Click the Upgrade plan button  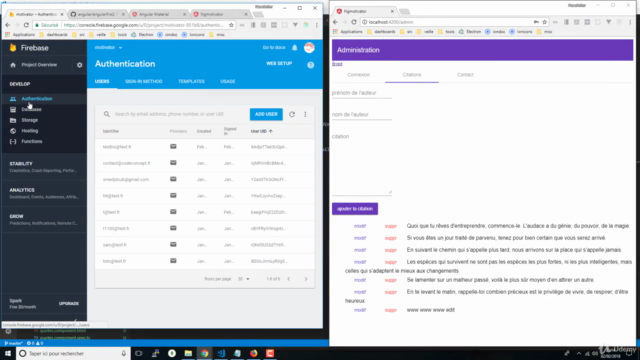69,304
